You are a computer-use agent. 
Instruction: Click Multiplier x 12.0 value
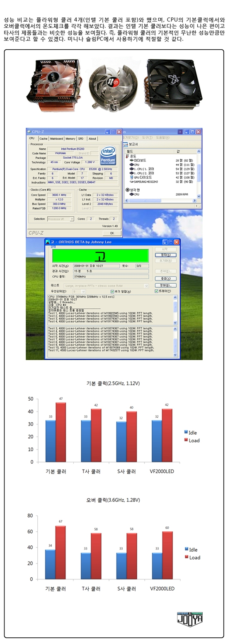pos(59,199)
